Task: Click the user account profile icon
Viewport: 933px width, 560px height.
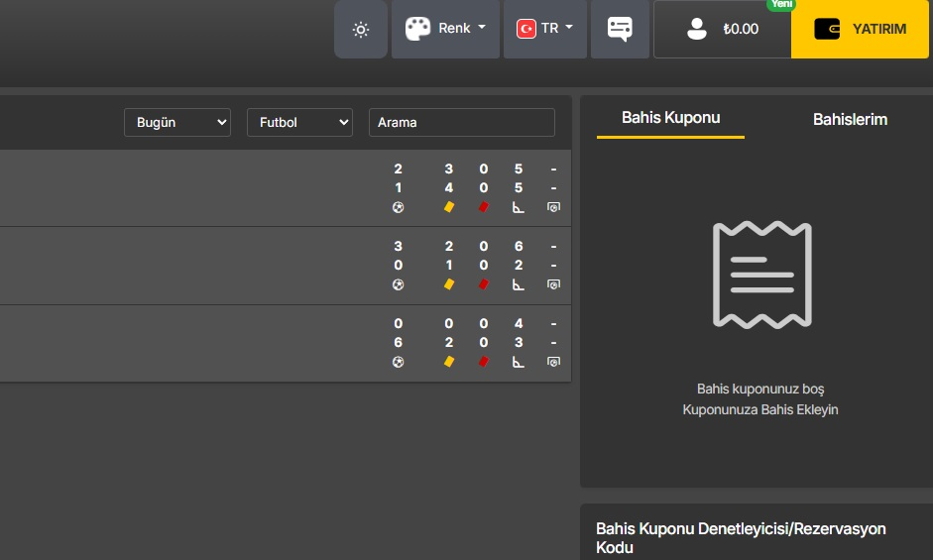Action: click(697, 29)
